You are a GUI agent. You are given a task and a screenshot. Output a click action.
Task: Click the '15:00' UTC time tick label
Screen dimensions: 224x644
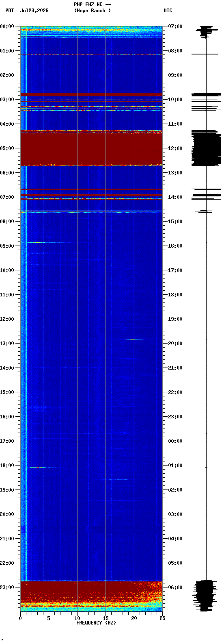click(x=175, y=222)
